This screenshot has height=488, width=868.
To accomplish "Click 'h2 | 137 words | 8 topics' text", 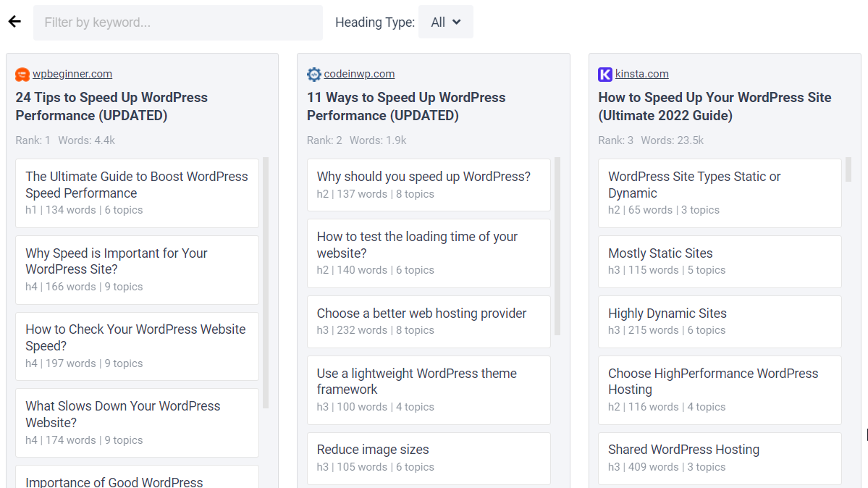I will pyautogui.click(x=375, y=194).
